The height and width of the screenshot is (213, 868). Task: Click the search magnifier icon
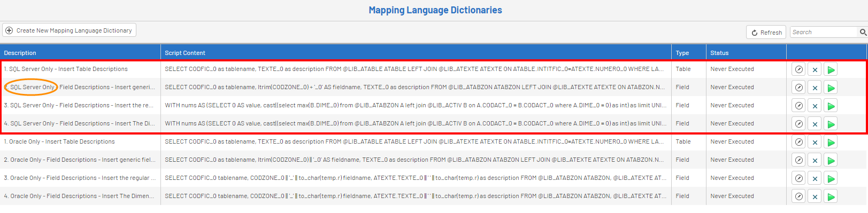click(863, 32)
